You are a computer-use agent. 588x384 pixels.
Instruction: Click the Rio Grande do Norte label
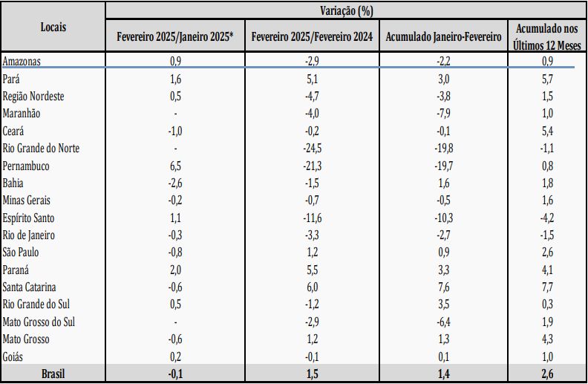[41, 148]
